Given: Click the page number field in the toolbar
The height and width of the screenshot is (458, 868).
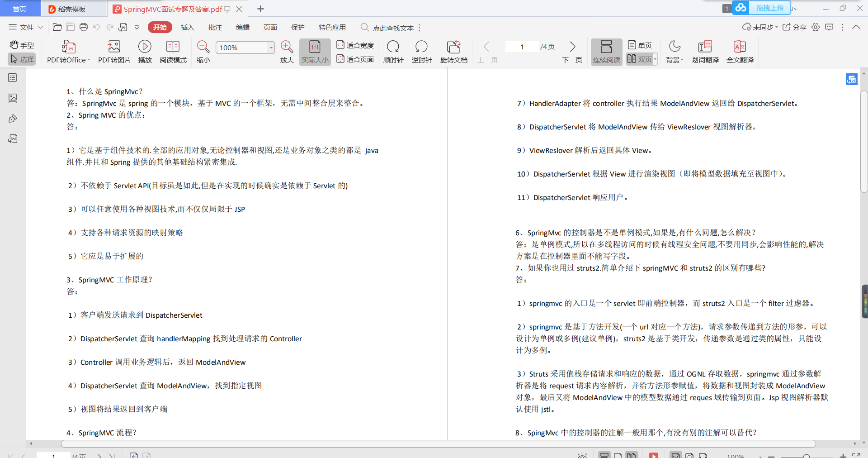Looking at the screenshot, I should click(522, 47).
